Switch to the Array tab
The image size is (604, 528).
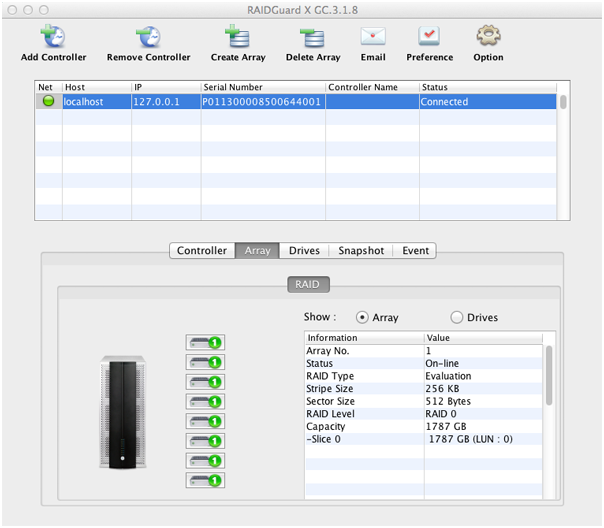coord(257,250)
